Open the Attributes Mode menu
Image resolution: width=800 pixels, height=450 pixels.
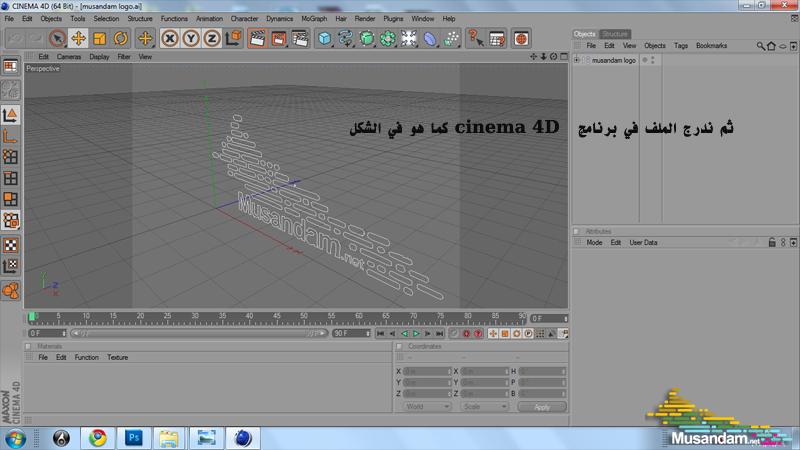tap(594, 242)
